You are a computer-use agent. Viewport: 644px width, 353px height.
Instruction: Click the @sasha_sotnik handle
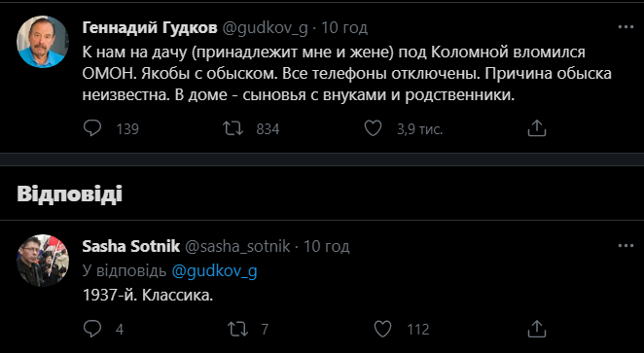[237, 247]
